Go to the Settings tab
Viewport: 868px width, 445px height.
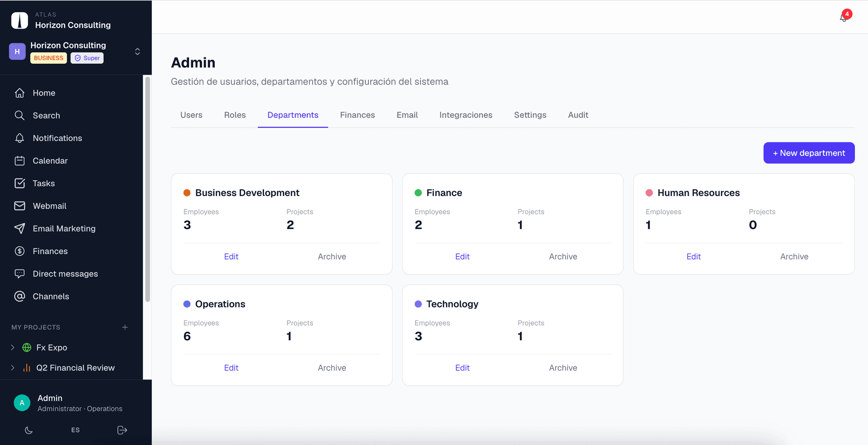coord(530,115)
